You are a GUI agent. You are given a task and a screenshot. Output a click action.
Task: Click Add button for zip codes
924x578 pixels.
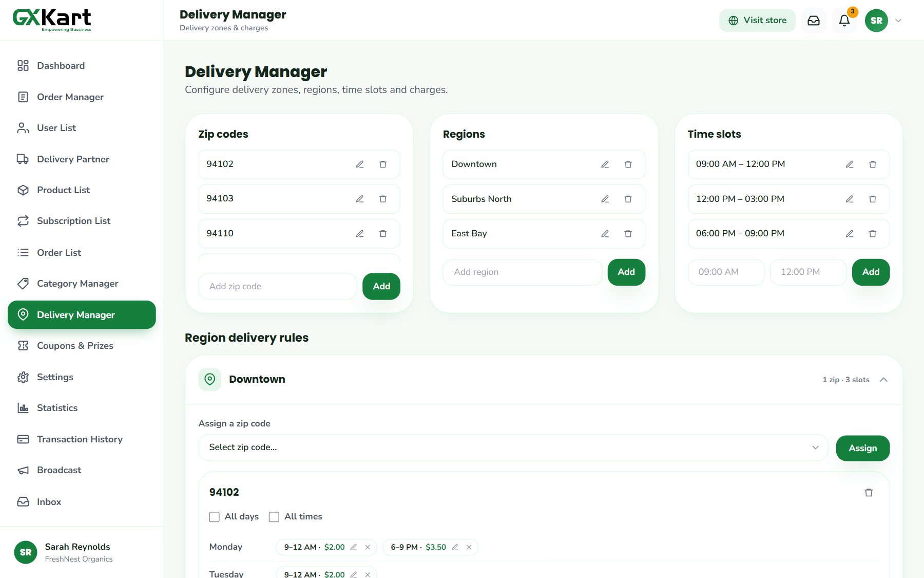pyautogui.click(x=381, y=286)
